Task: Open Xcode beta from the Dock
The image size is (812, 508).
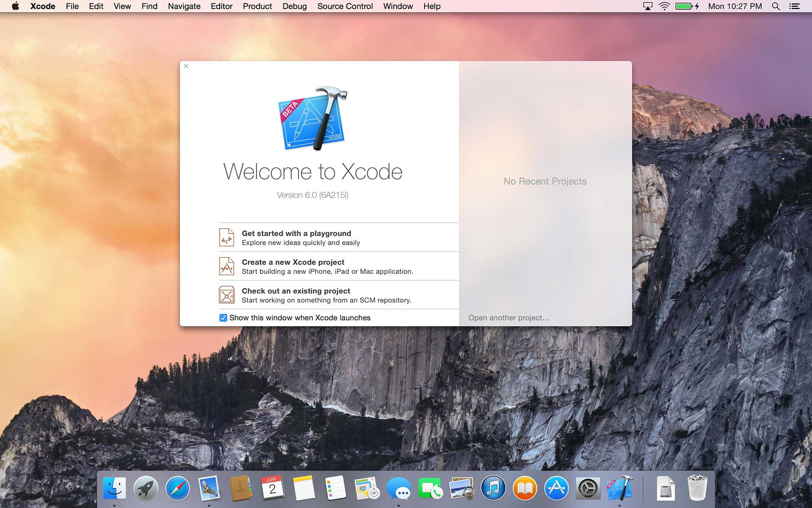Action: click(x=620, y=488)
